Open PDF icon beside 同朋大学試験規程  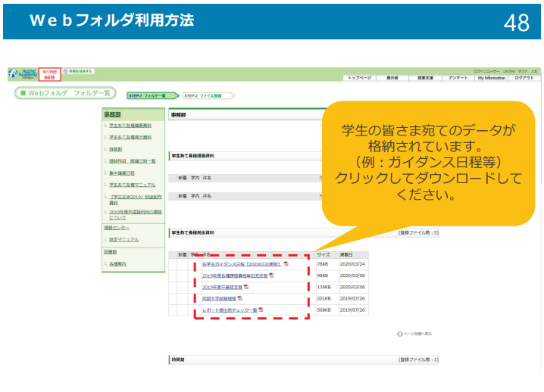[239, 298]
